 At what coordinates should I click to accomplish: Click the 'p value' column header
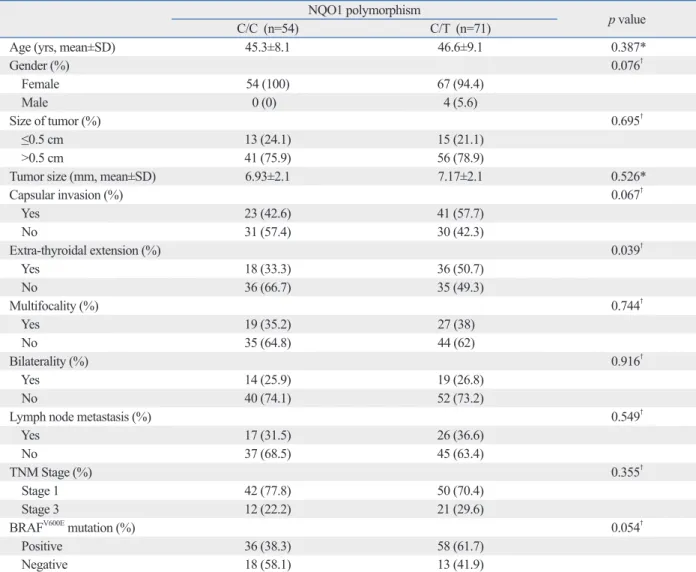click(626, 20)
